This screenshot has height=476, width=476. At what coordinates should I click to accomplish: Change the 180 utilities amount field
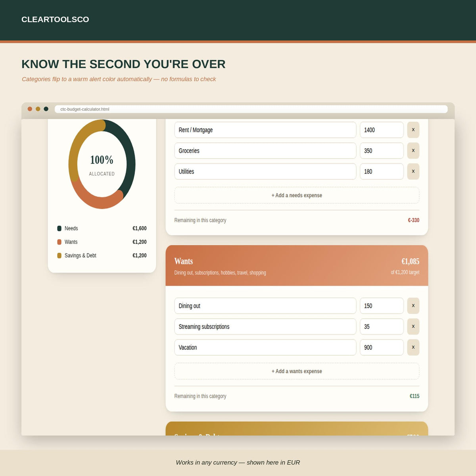pyautogui.click(x=382, y=171)
